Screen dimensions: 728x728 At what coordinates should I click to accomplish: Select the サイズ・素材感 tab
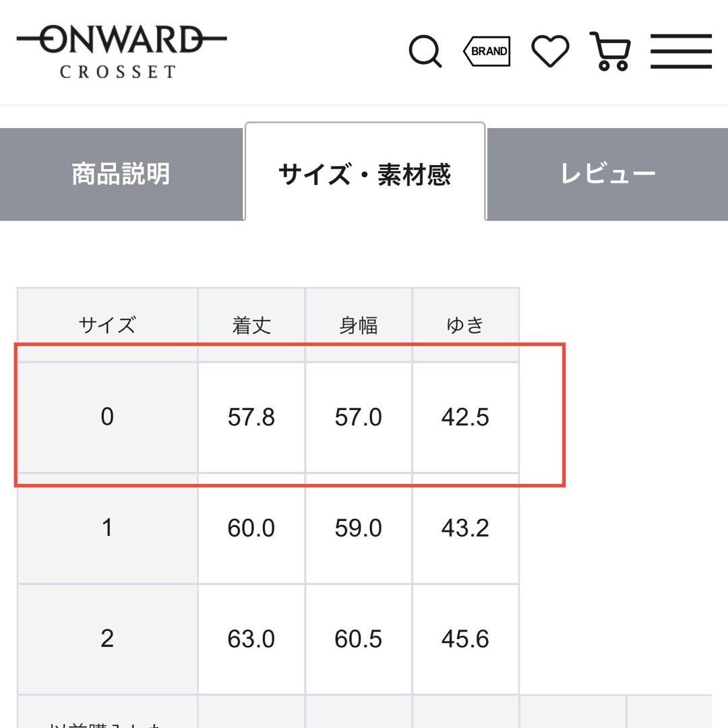367,173
